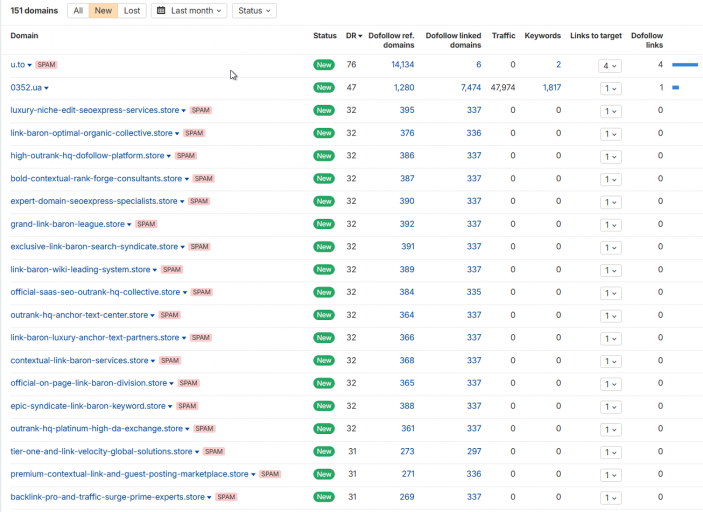Click the calendar icon in date filter
Image resolution: width=703 pixels, height=512 pixels.
[161, 11]
